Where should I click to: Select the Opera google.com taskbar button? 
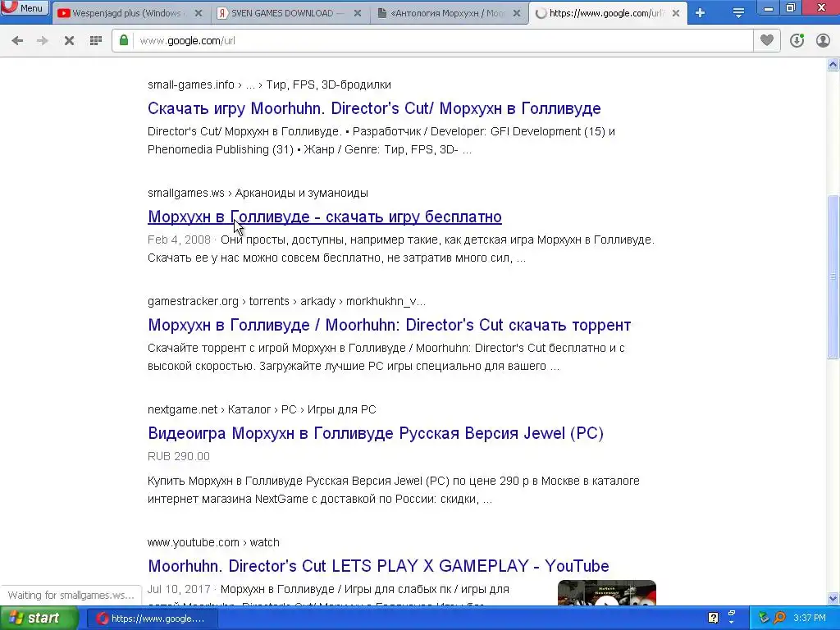pos(151,619)
